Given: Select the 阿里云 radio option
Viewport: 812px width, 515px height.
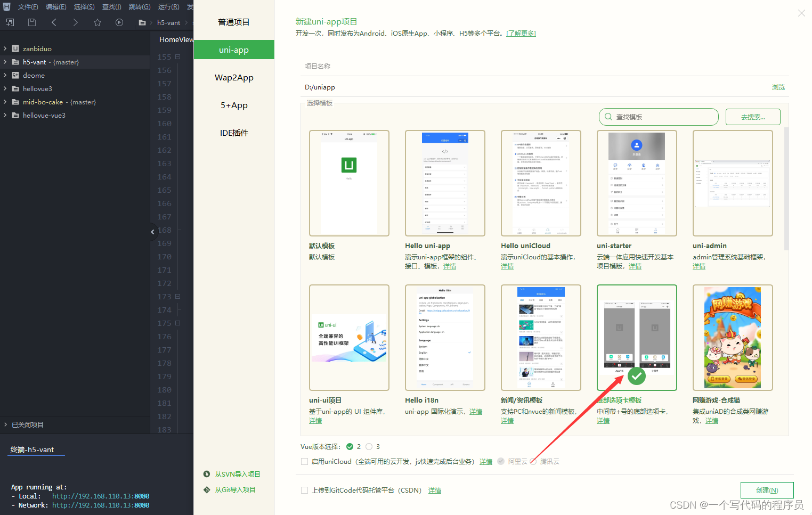Looking at the screenshot, I should (x=501, y=461).
